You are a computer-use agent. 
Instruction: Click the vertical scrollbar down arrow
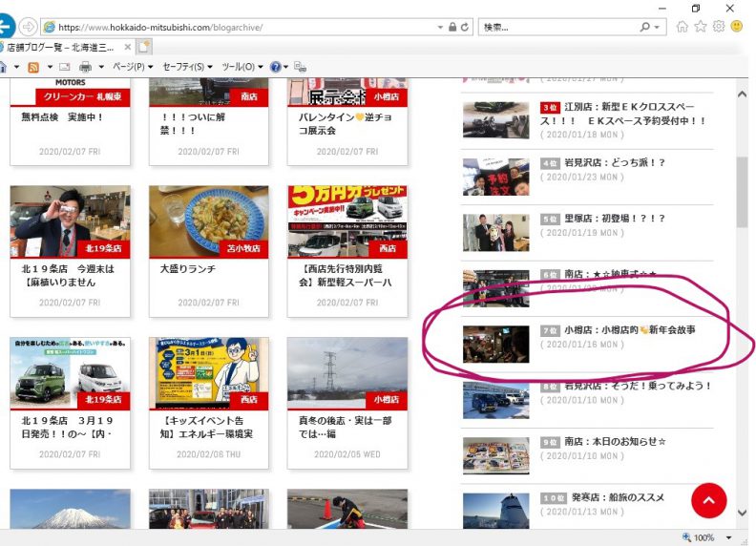[742, 513]
